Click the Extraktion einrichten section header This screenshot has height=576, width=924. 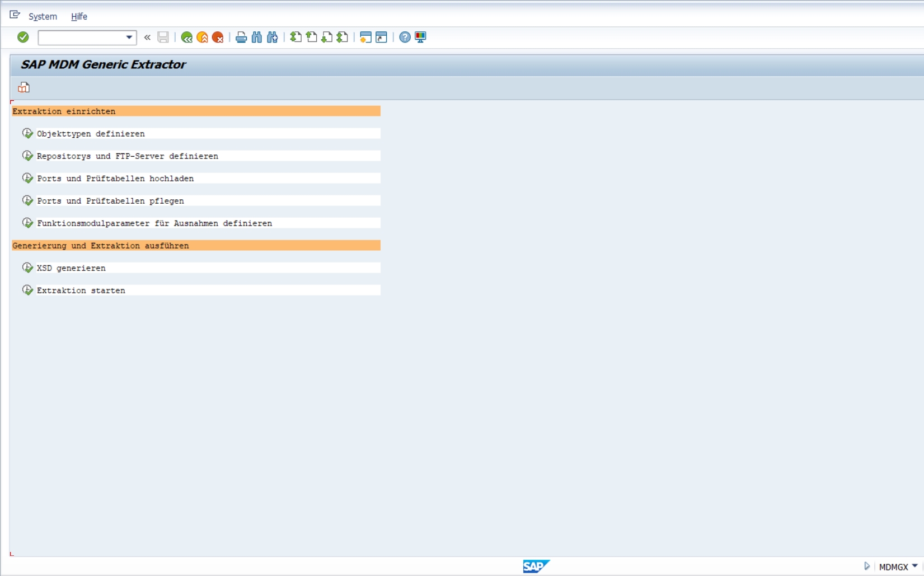click(x=196, y=111)
